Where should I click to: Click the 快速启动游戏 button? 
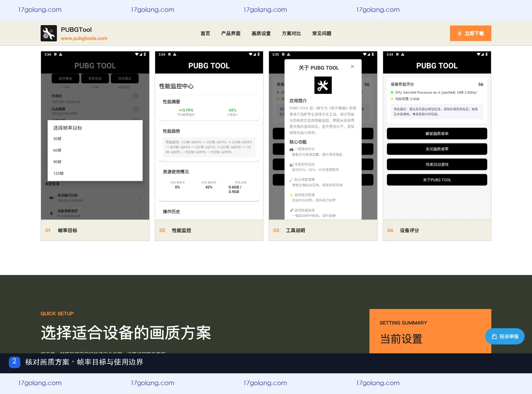pyautogui.click(x=437, y=164)
